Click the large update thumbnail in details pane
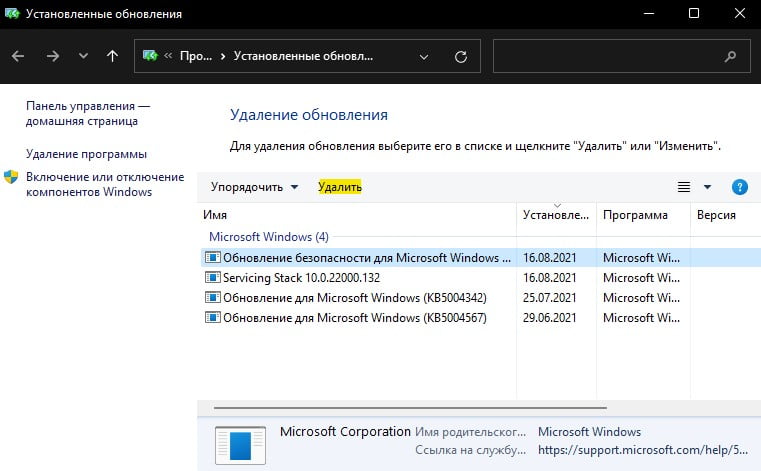Viewport: 761px width, 471px height. 240,445
